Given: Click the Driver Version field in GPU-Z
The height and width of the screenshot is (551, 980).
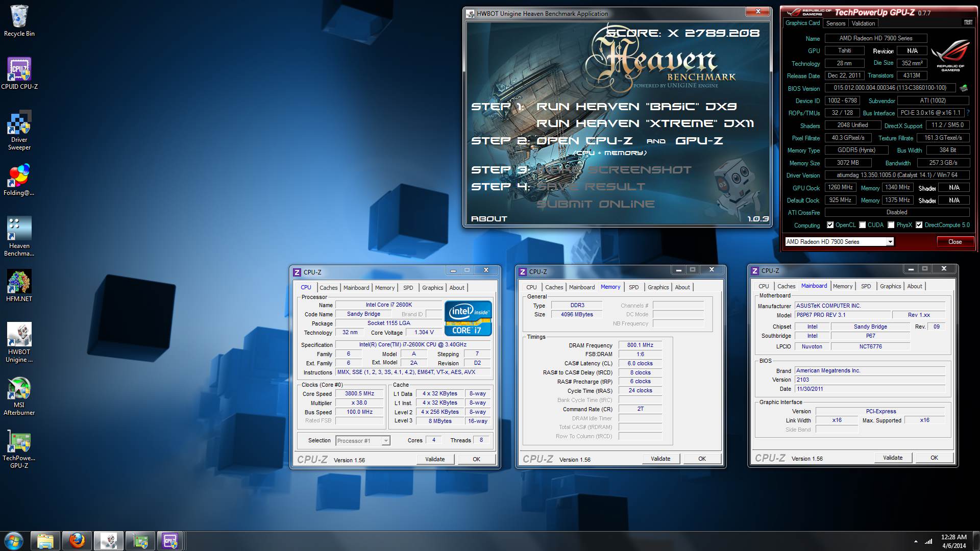Looking at the screenshot, I should click(x=897, y=175).
